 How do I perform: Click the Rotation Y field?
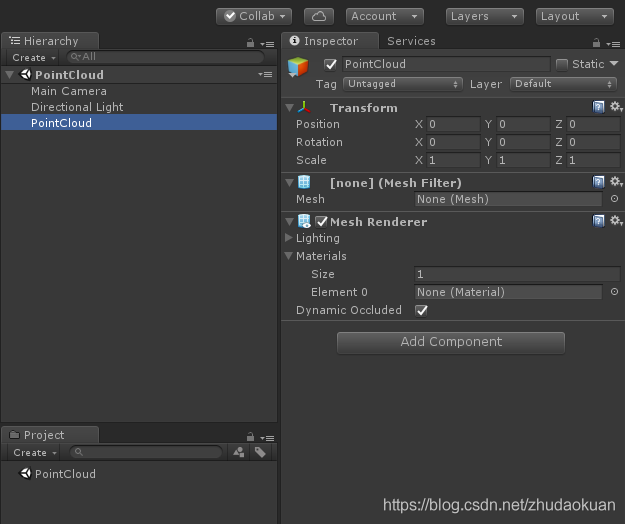523,142
